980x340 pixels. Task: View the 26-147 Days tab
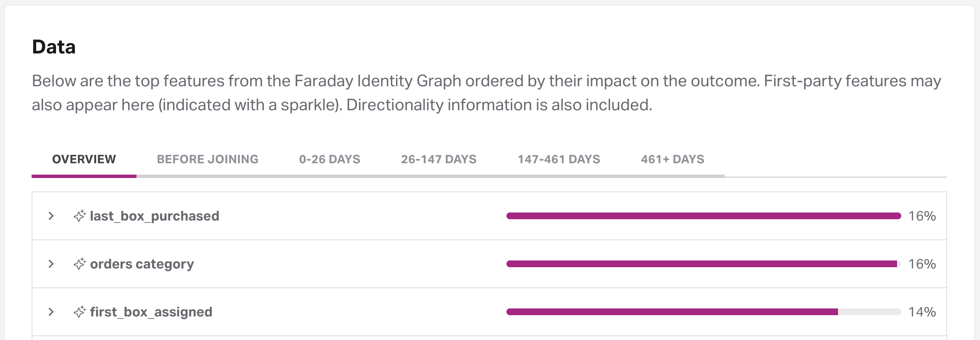(x=439, y=159)
